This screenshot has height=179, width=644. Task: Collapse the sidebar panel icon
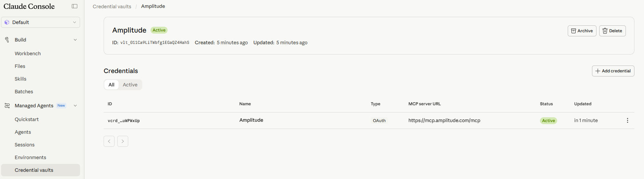(75, 6)
